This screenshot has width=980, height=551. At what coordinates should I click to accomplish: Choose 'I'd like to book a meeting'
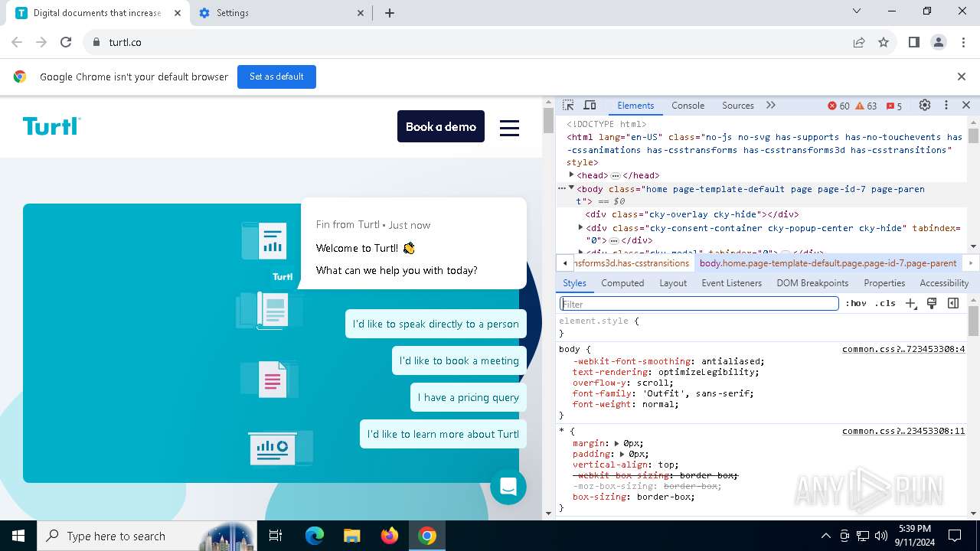tap(459, 360)
